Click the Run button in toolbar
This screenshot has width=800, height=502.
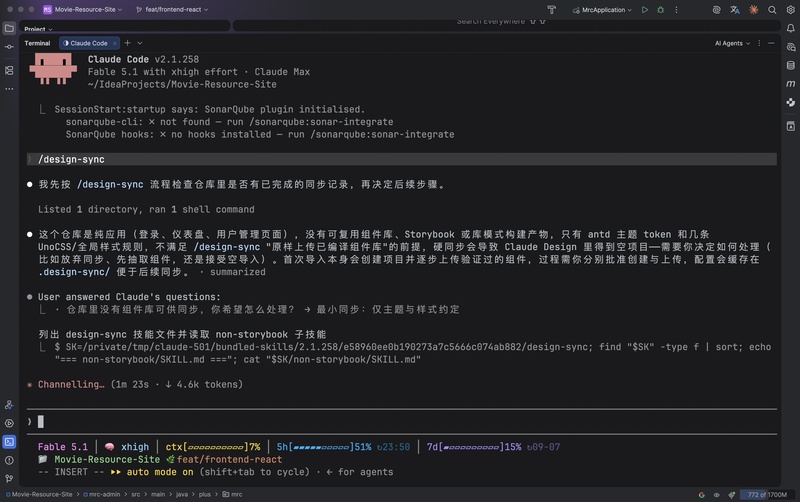click(645, 10)
